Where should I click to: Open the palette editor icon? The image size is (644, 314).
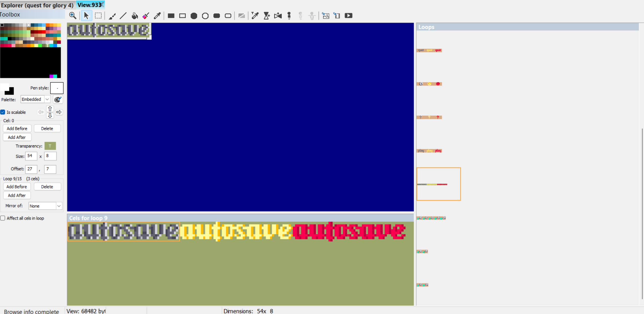(x=58, y=100)
